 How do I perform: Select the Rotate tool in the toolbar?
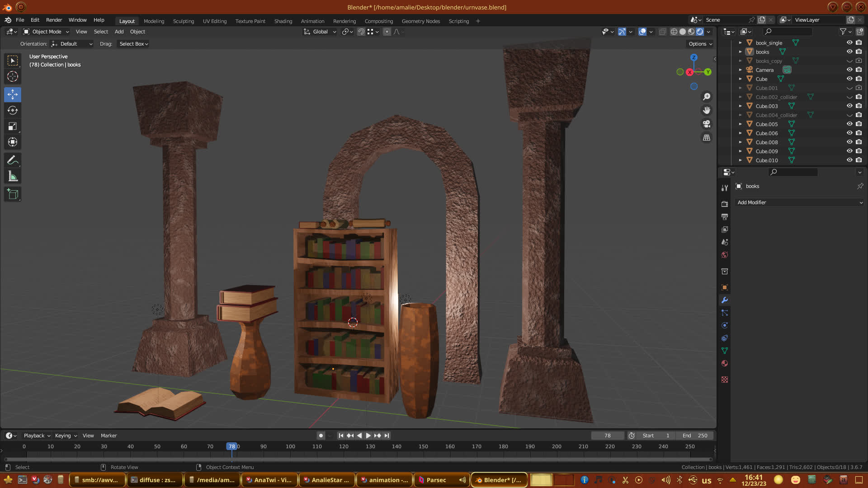(x=13, y=110)
